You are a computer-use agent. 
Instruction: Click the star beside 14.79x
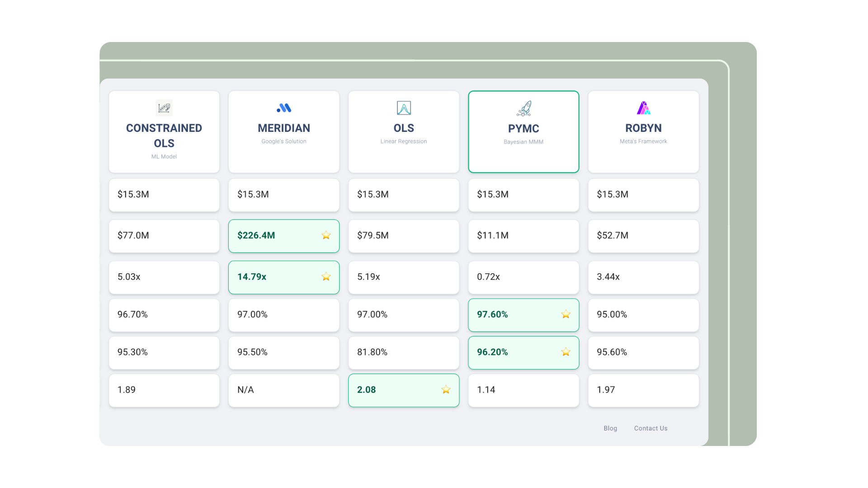pyautogui.click(x=326, y=277)
